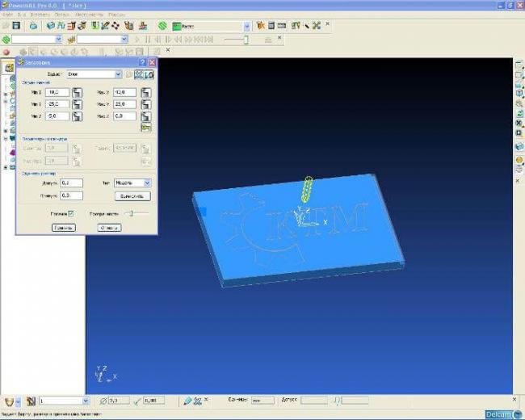Uncheck the Показать (Draw) checkbox
This screenshot has width=525, height=420.
[x=70, y=214]
